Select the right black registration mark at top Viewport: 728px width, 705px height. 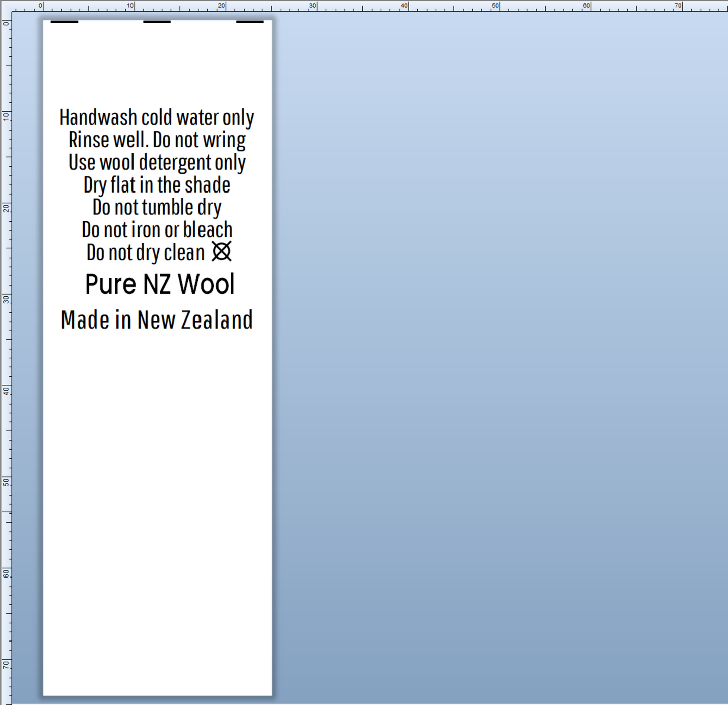250,22
